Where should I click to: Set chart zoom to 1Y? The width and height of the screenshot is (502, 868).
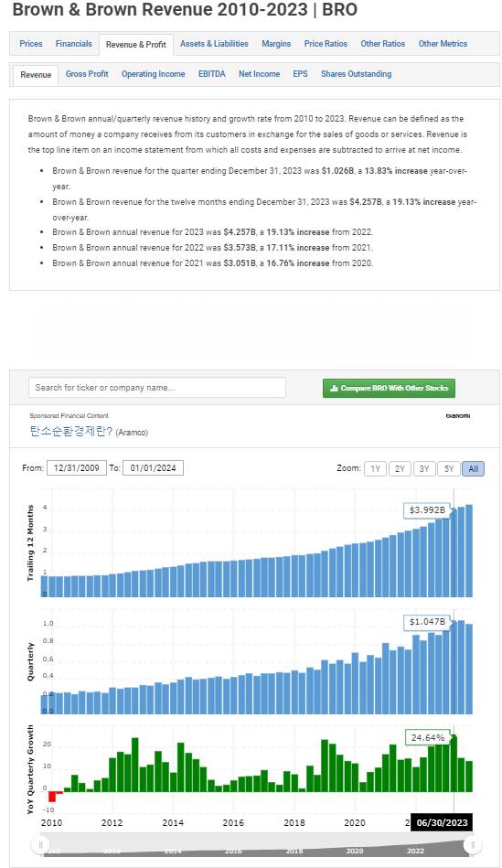375,469
